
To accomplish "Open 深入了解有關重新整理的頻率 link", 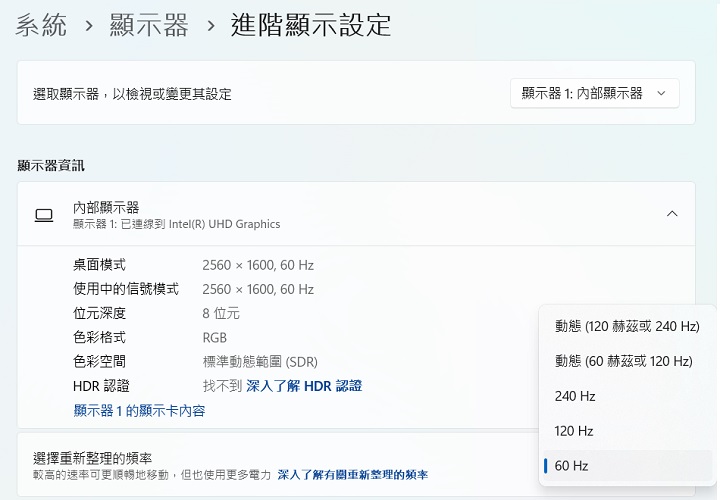I will pos(353,475).
